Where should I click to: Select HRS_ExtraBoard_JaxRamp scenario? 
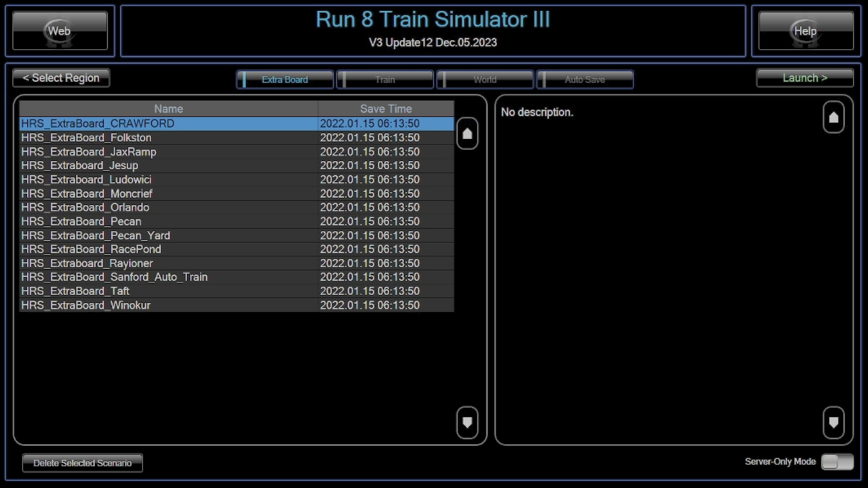[x=237, y=152]
